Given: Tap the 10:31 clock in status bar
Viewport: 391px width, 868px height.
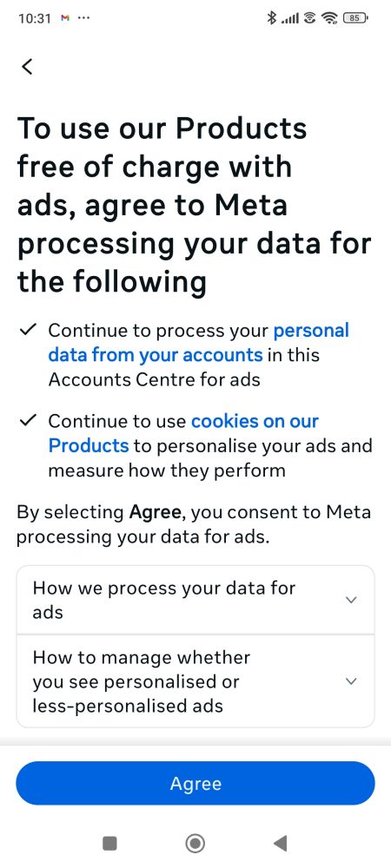Looking at the screenshot, I should click(x=35, y=18).
